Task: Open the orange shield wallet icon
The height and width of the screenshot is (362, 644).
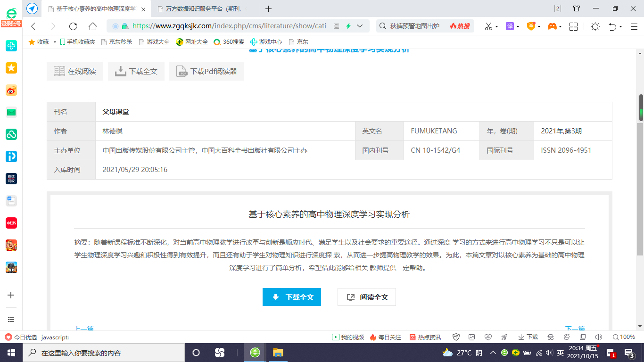Action: [x=531, y=26]
